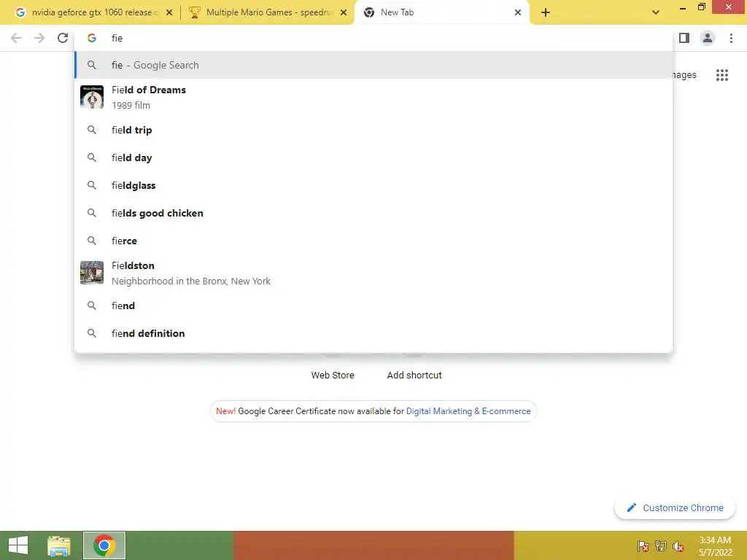747x560 pixels.
Task: Open the Digital Marketing & E-commerce link
Action: click(x=468, y=411)
